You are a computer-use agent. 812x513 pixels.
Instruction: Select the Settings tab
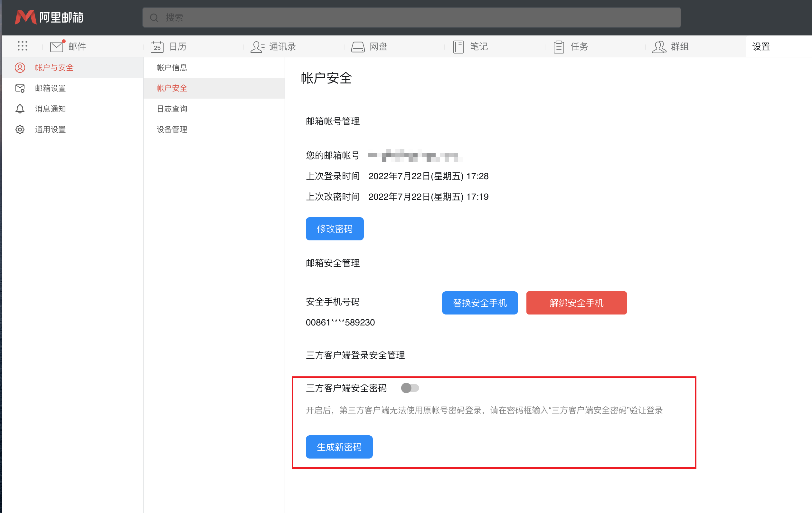click(x=761, y=47)
